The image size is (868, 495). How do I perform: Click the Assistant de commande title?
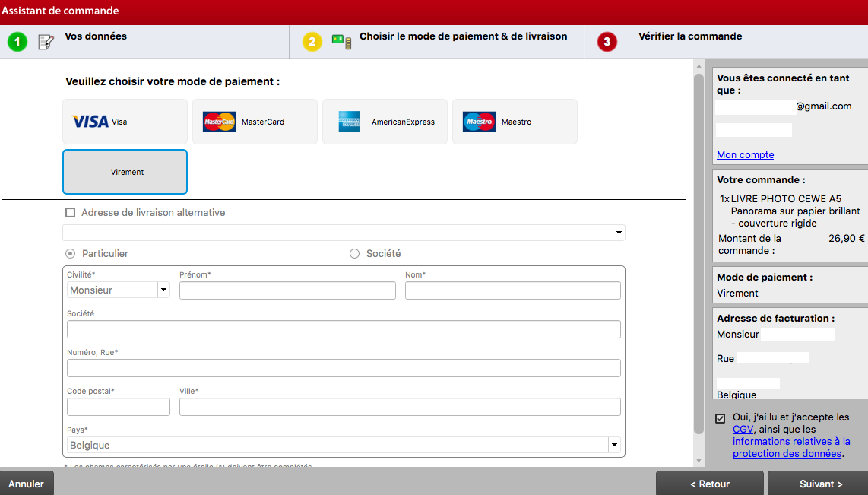tap(60, 11)
